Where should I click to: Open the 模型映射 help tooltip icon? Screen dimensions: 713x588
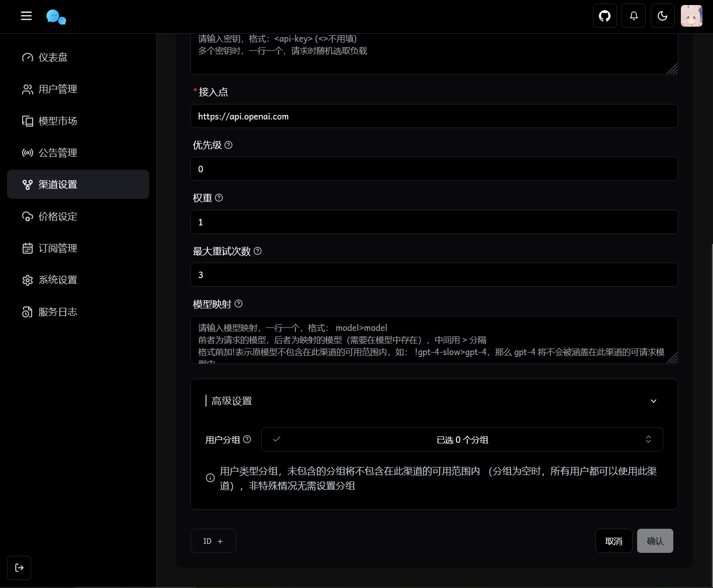tap(238, 303)
